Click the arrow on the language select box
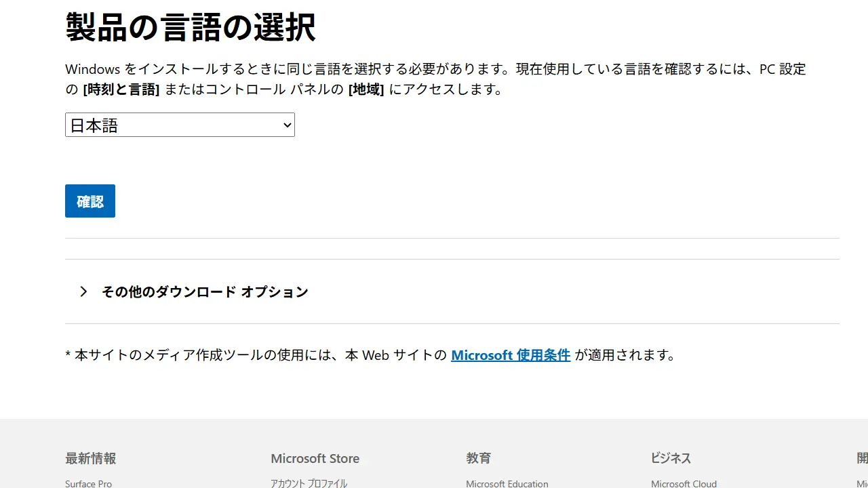The width and height of the screenshot is (868, 488). (287, 125)
